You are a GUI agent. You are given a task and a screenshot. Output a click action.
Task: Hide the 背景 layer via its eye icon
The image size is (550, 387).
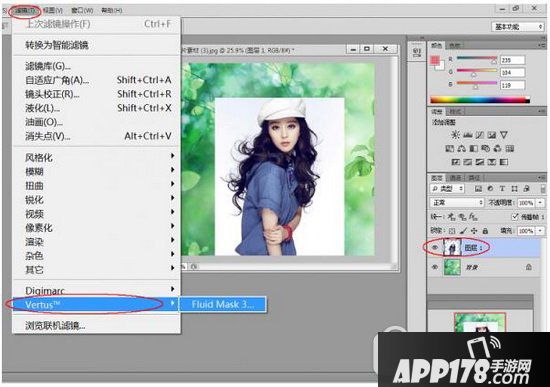point(435,267)
